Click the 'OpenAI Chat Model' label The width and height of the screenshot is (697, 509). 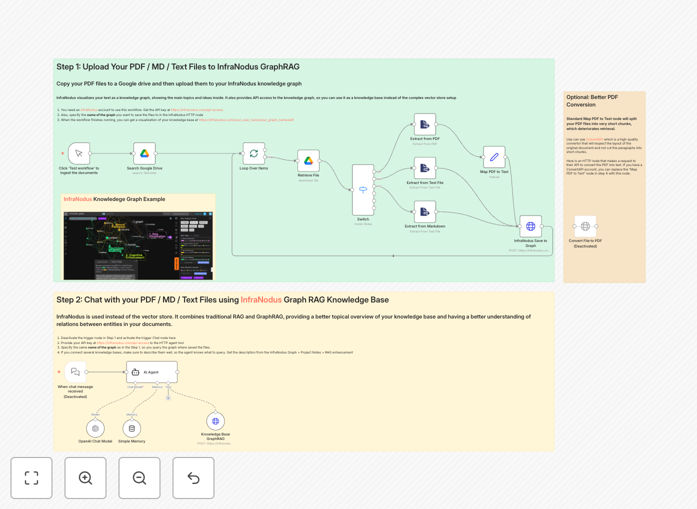click(x=95, y=441)
